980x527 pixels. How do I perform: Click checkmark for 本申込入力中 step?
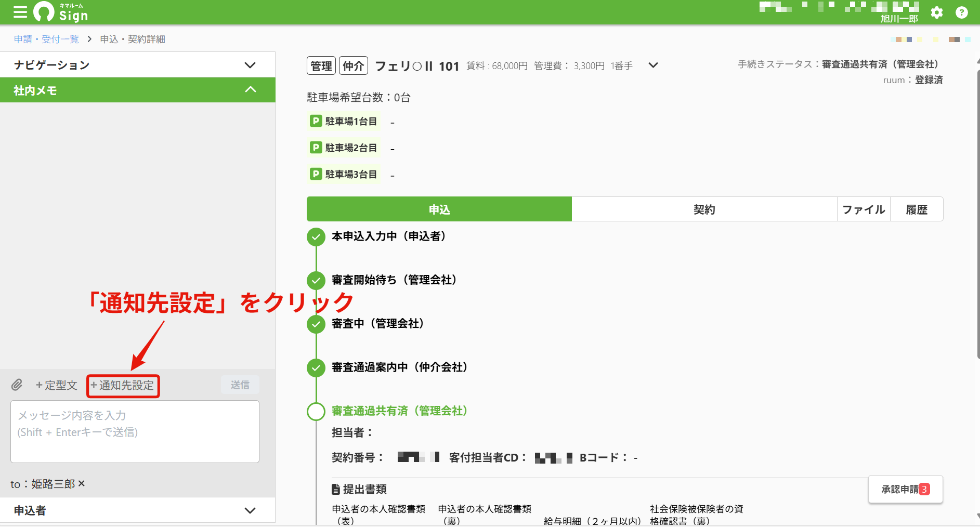click(x=316, y=236)
